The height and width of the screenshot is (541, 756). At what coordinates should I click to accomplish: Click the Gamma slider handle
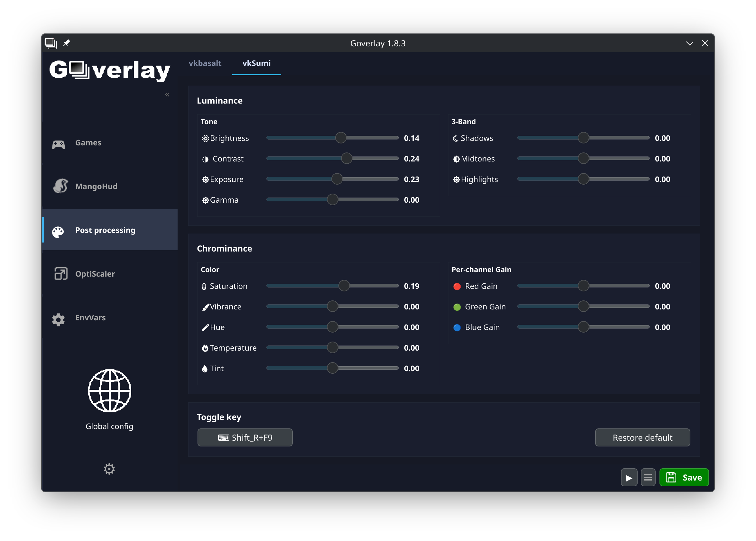[332, 199]
